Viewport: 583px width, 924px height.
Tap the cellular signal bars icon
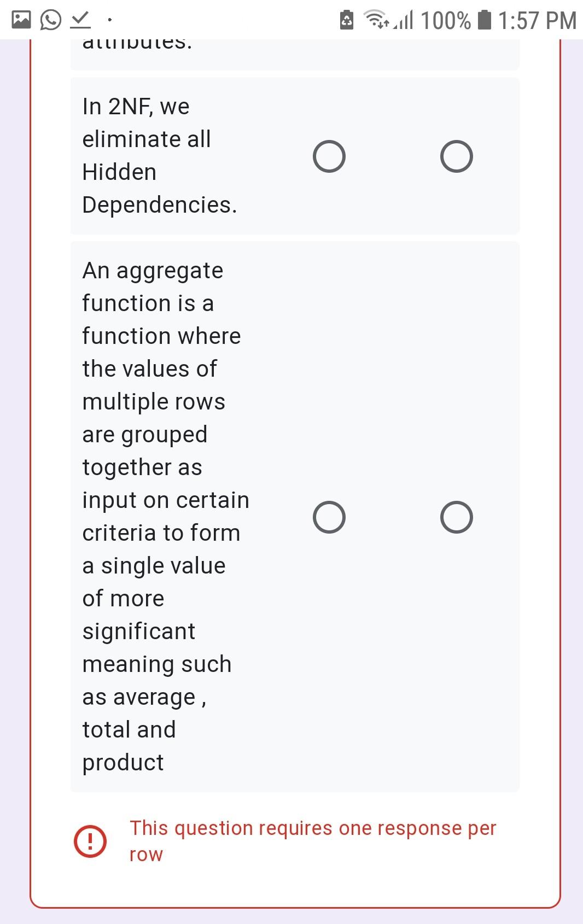point(404,20)
